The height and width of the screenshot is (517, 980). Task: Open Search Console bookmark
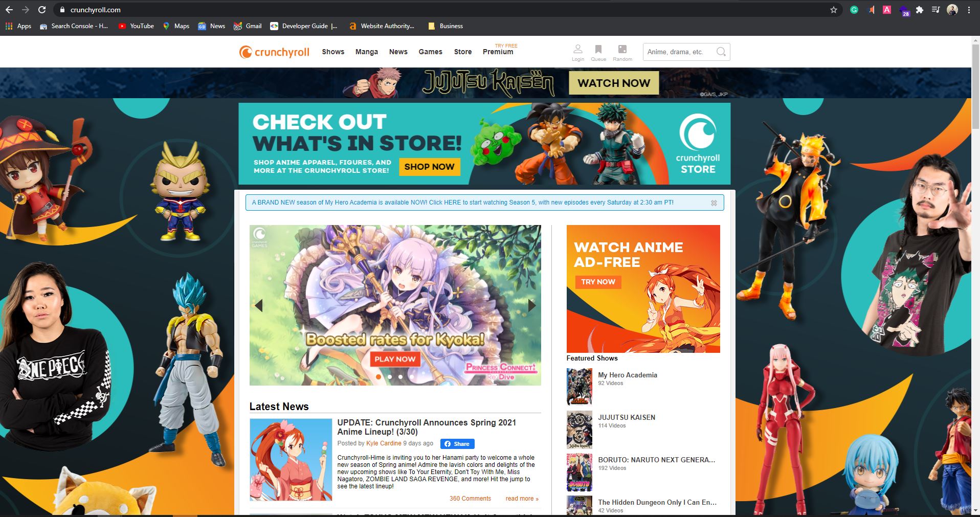tap(74, 26)
